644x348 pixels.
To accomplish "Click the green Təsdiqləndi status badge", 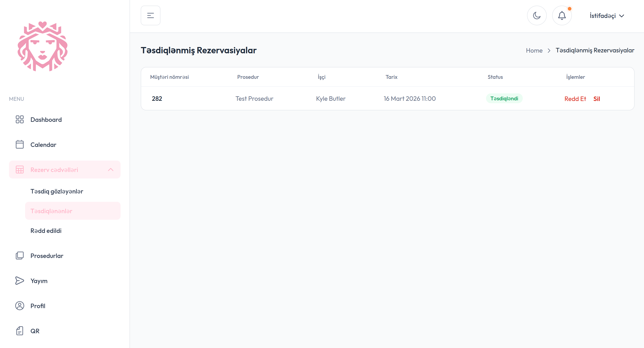I will pos(504,99).
